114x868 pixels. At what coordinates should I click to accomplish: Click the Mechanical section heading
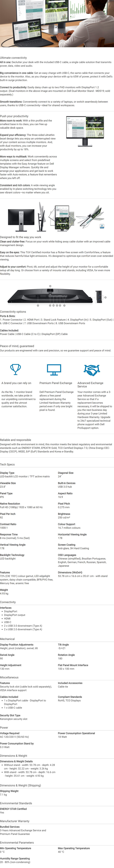pyautogui.click(x=7, y=639)
